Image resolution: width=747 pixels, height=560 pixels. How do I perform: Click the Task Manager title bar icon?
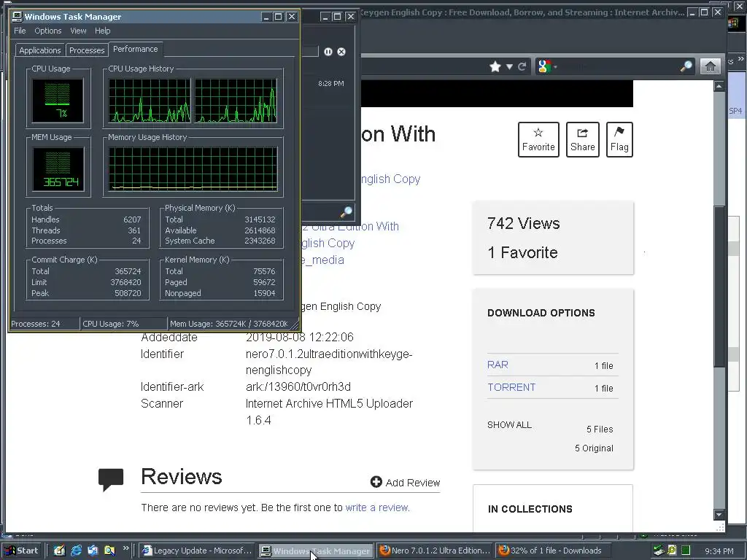[18, 17]
